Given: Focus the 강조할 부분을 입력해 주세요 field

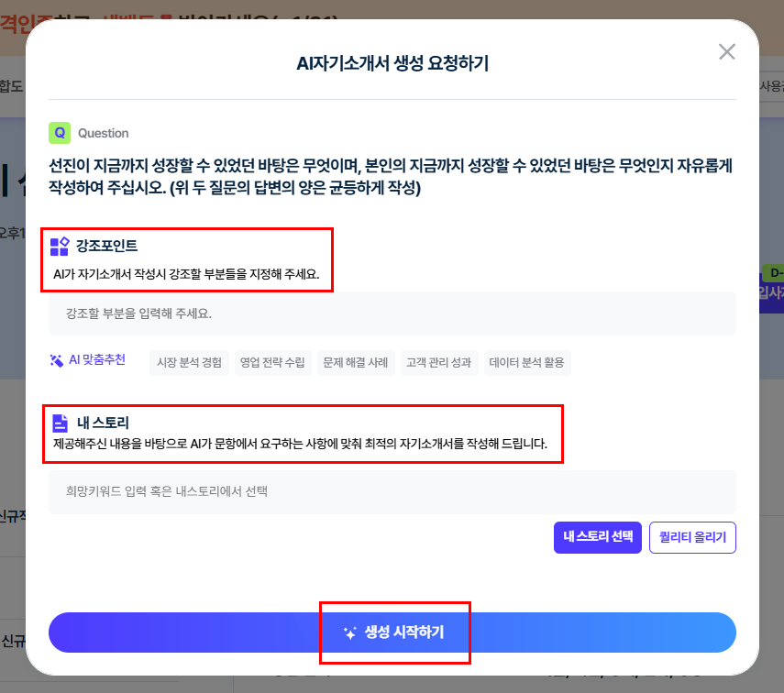Looking at the screenshot, I should point(392,313).
